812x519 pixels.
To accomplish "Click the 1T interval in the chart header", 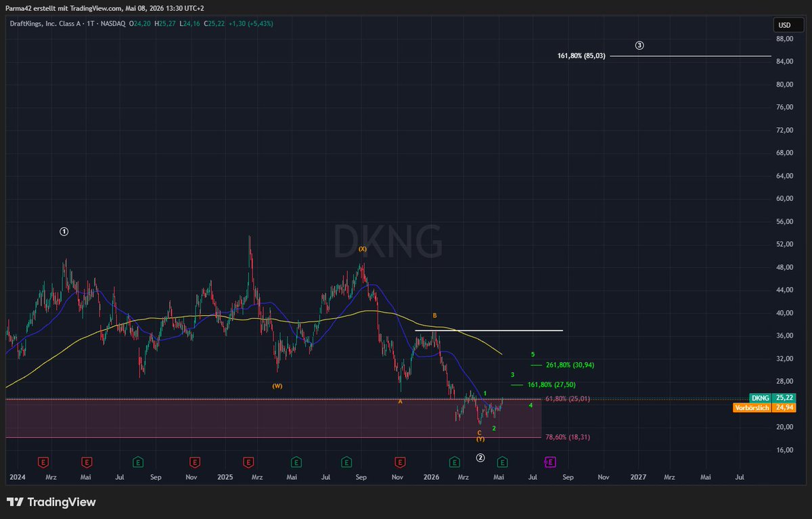I will 91,24.
